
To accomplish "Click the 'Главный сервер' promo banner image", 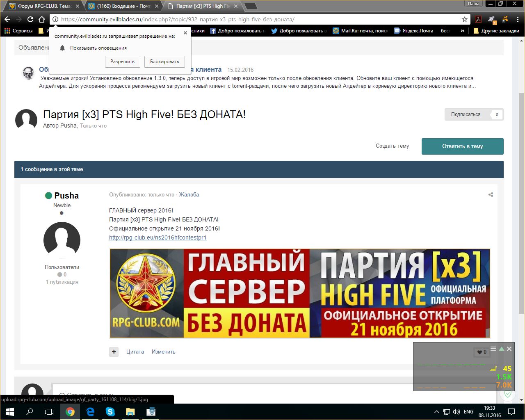I will click(x=300, y=293).
